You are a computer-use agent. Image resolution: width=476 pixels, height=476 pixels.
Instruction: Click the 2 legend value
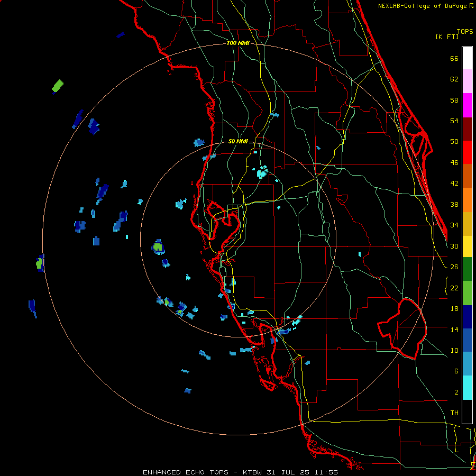pos(456,392)
